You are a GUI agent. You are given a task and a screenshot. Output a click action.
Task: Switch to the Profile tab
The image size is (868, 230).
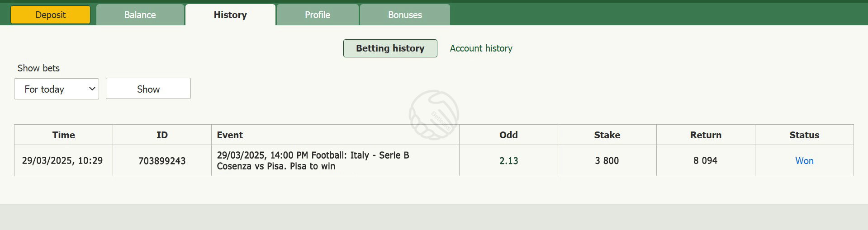pos(318,15)
